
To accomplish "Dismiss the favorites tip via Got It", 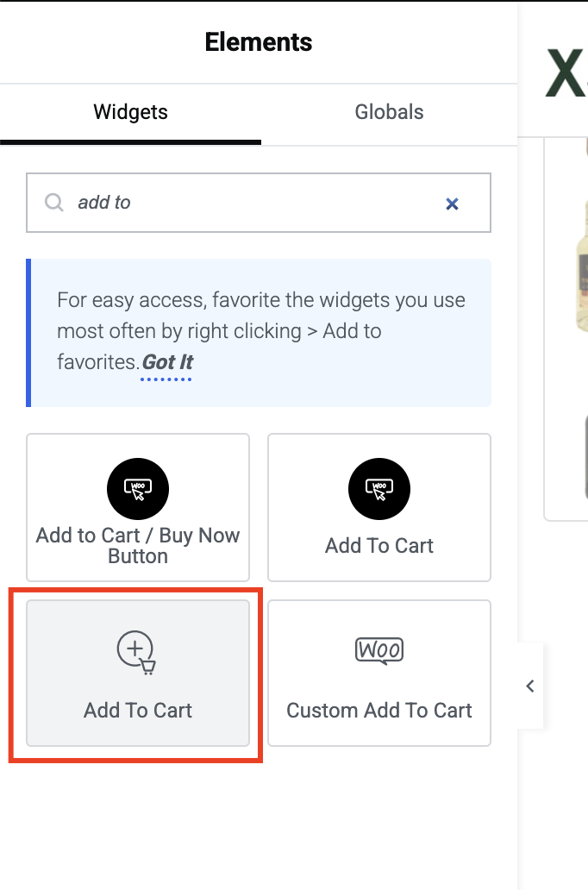I will (x=167, y=362).
